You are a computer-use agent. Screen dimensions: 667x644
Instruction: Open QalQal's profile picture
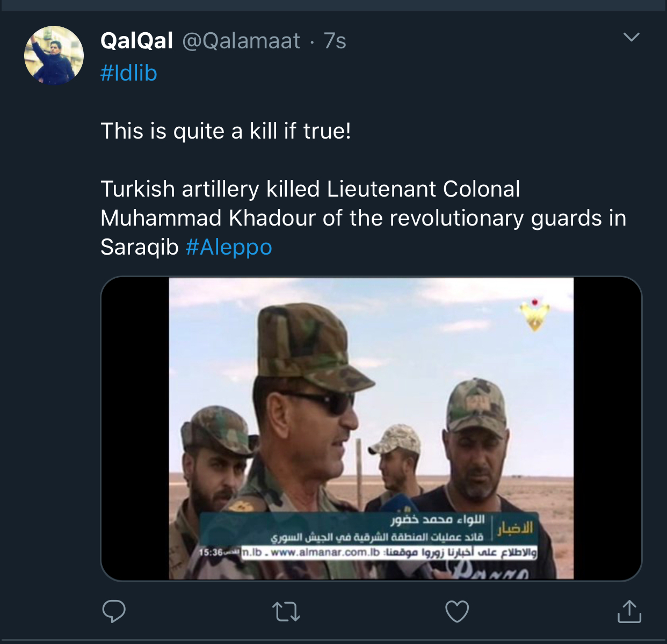click(54, 55)
